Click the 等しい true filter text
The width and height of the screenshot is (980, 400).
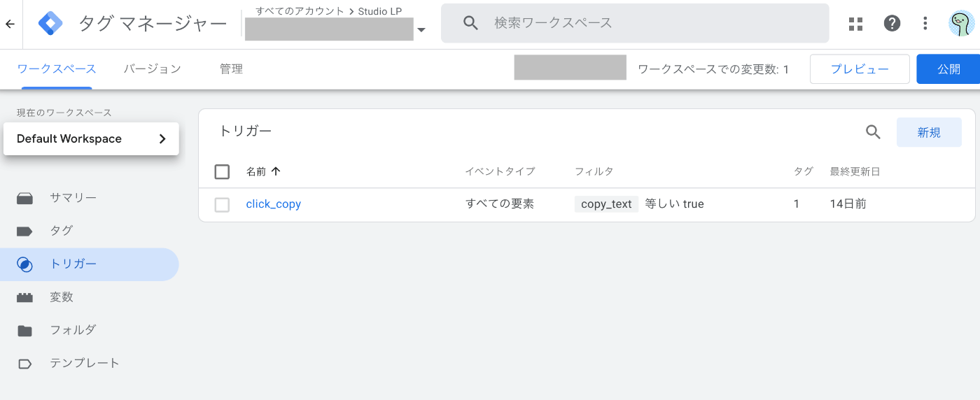pos(674,204)
